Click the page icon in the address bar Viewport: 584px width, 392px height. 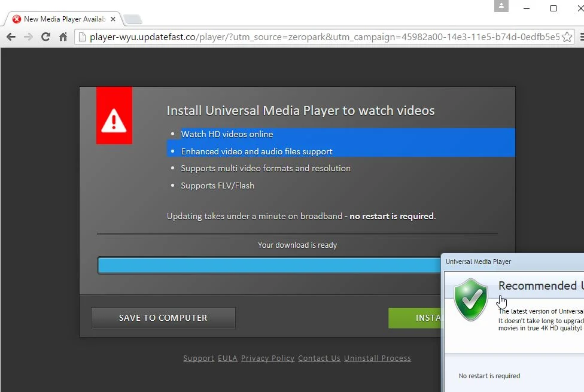(83, 37)
